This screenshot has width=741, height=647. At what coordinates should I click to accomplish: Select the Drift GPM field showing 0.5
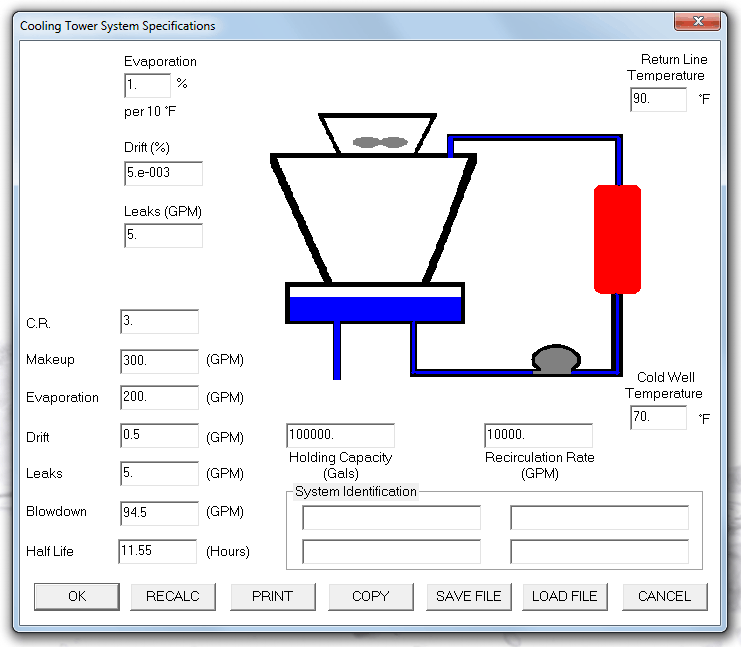coord(160,435)
